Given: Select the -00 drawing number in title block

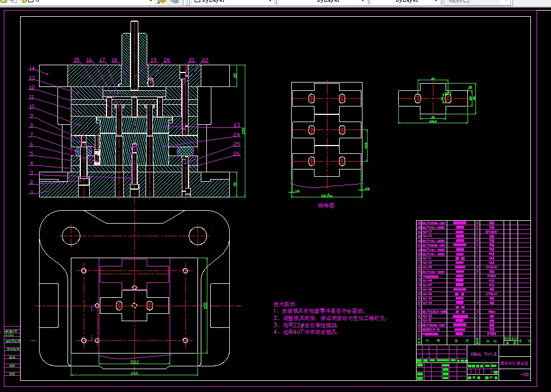Looking at the screenshot, I should click(524, 375).
